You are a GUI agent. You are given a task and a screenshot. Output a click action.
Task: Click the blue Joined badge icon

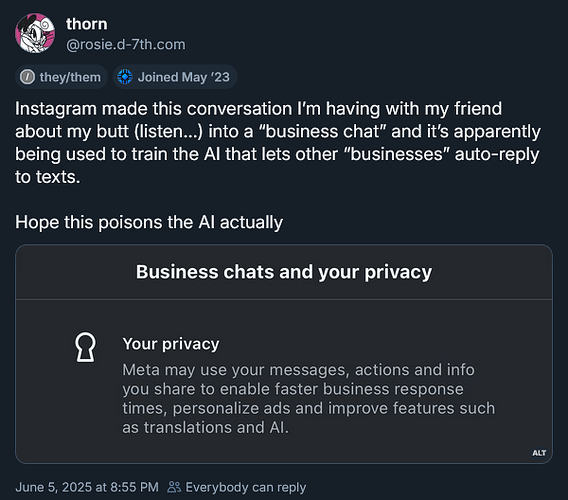point(125,77)
